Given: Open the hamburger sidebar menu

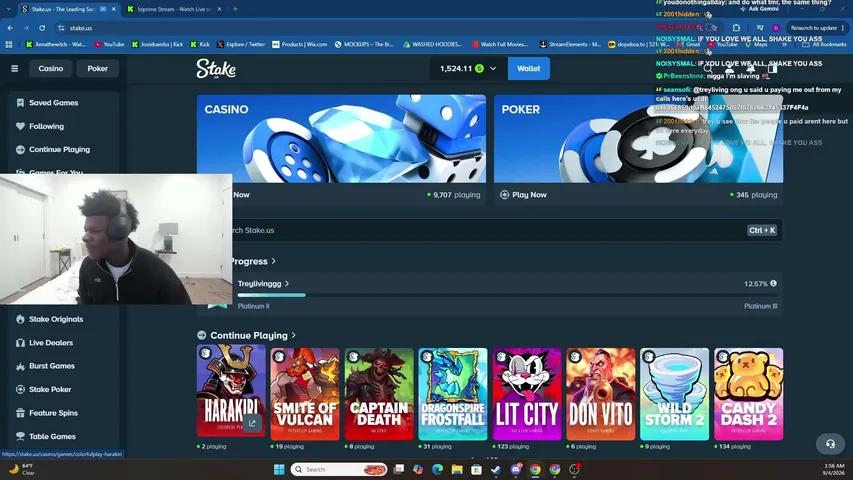Looking at the screenshot, I should (15, 69).
